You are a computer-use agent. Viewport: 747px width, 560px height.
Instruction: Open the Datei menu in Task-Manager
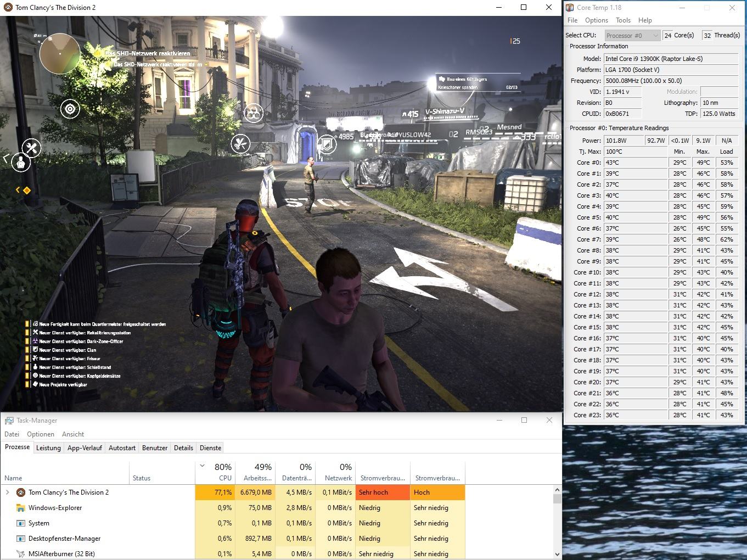pos(12,434)
